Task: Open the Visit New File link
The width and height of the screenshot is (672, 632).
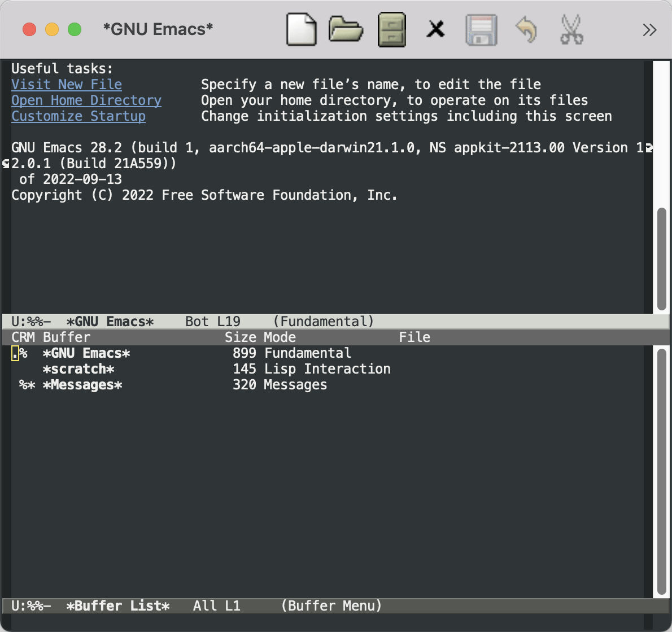Action: pyautogui.click(x=66, y=84)
